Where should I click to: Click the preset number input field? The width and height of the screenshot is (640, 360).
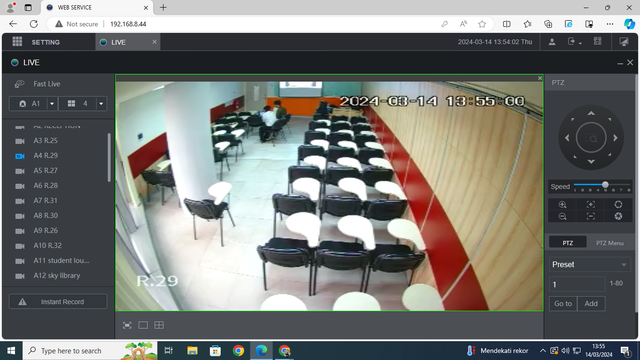coord(577,284)
